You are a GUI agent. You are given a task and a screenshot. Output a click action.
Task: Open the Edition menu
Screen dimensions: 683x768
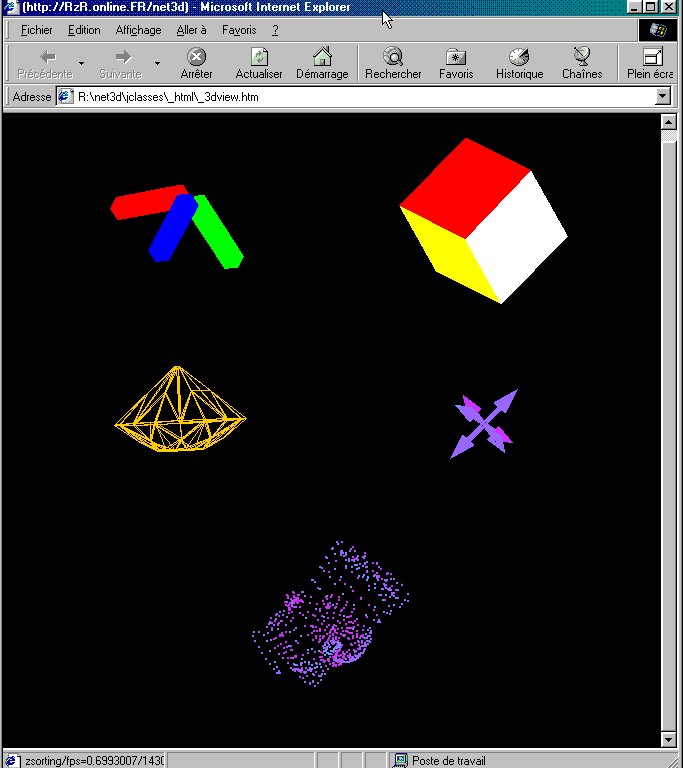(x=84, y=30)
